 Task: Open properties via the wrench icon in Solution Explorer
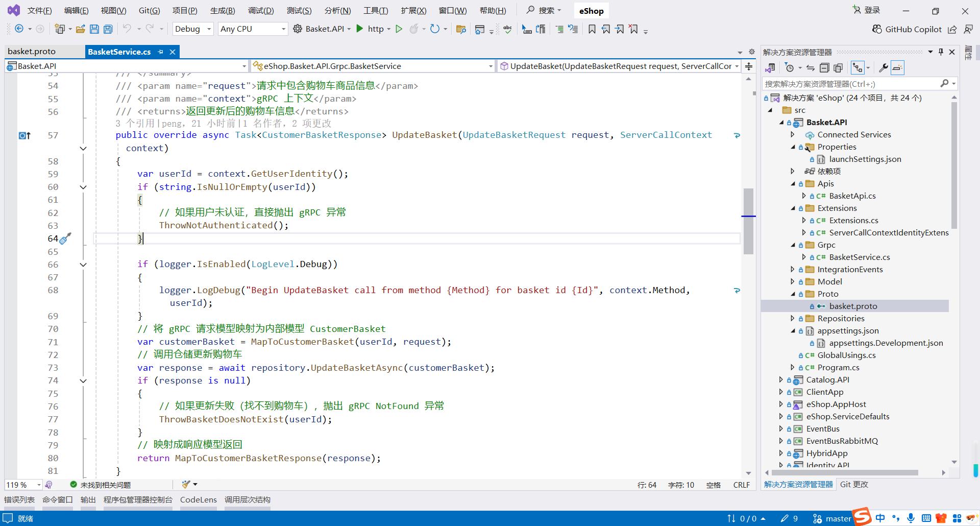[884, 67]
